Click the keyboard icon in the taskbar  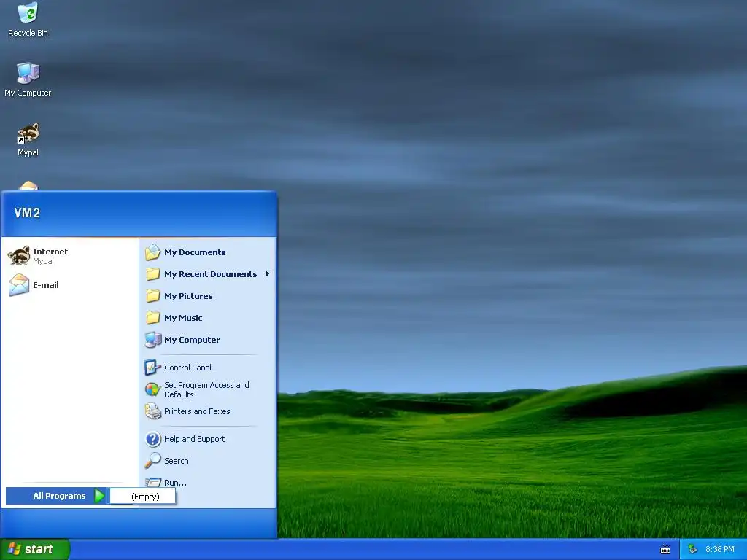coord(665,550)
